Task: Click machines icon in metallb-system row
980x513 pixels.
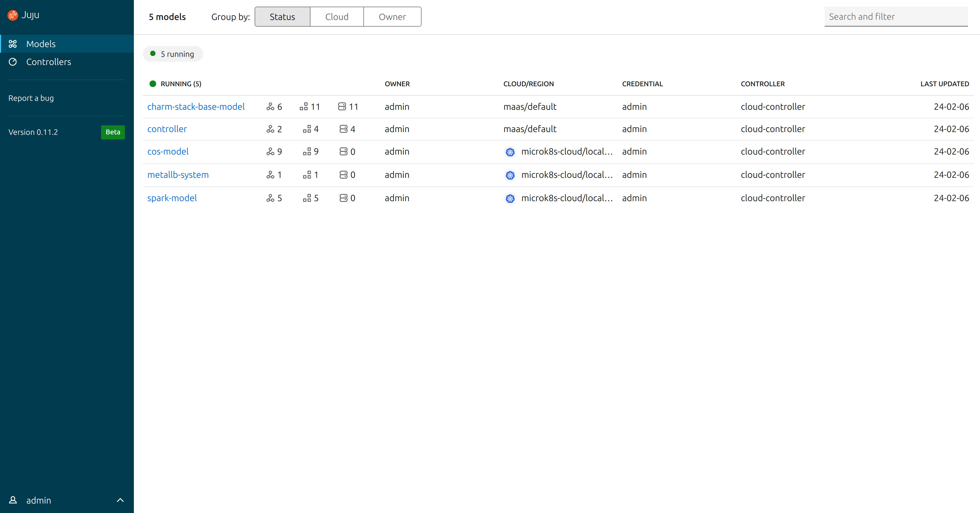Action: 343,174
